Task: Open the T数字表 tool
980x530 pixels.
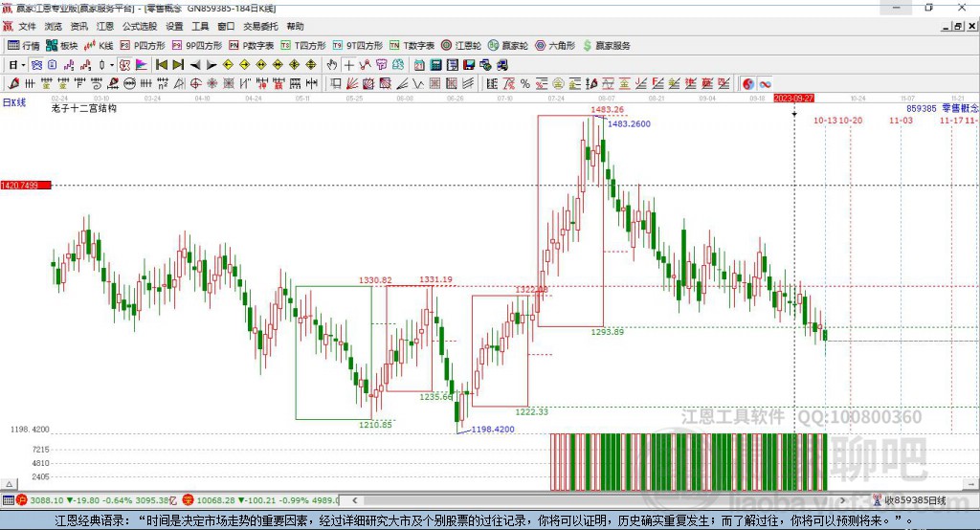Action: pos(412,46)
